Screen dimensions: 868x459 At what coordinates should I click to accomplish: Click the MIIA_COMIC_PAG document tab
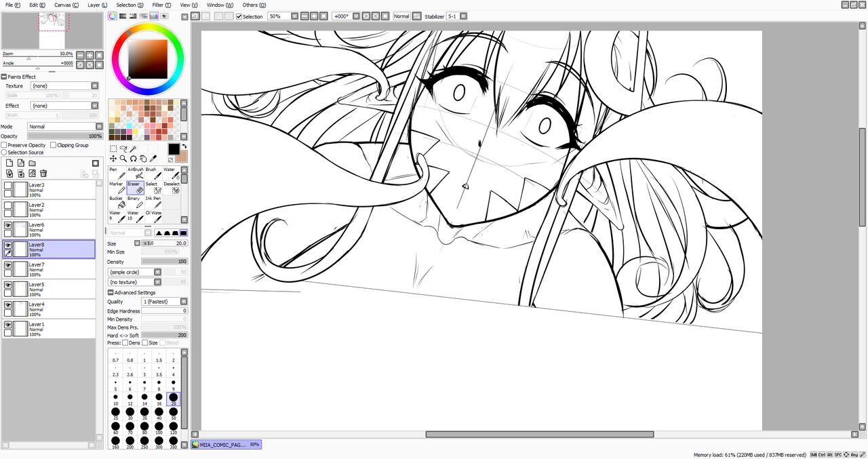[x=225, y=445]
